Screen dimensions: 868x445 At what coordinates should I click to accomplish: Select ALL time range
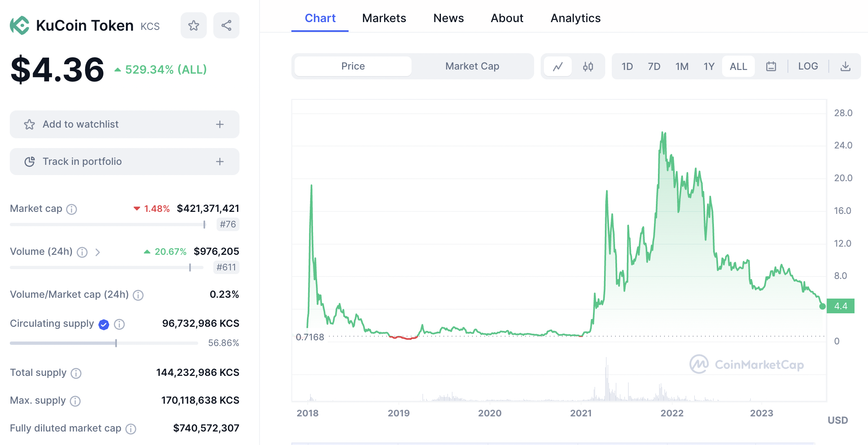click(x=738, y=66)
